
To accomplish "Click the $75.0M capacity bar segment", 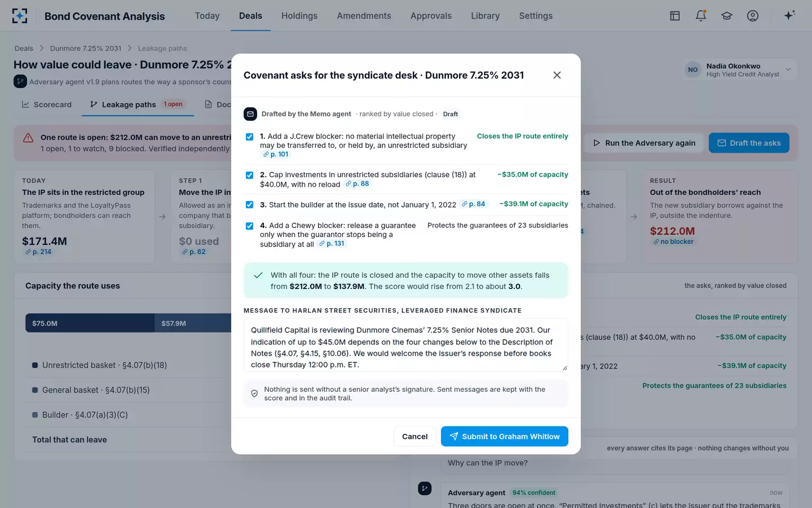I will point(90,323).
